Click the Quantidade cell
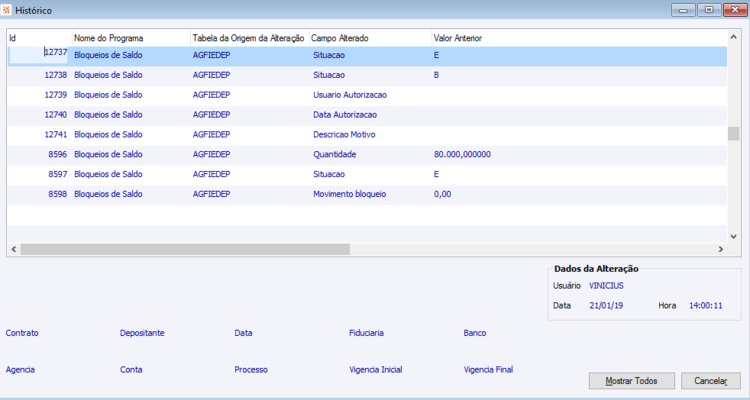 (335, 155)
